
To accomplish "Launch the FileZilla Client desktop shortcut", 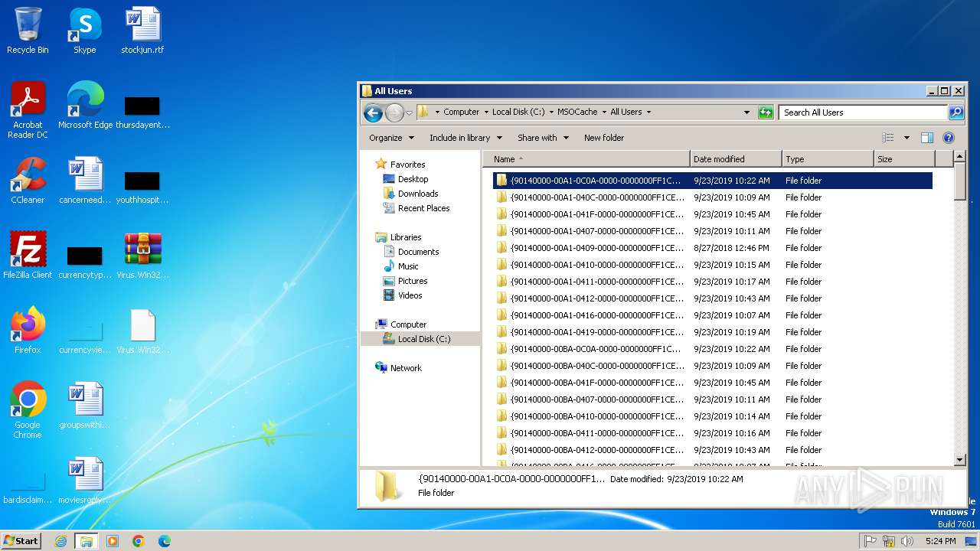I will coord(28,256).
